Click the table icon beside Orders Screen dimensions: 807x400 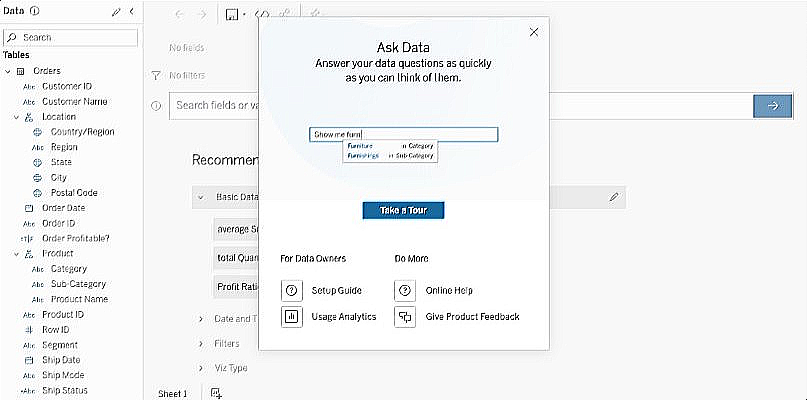21,71
